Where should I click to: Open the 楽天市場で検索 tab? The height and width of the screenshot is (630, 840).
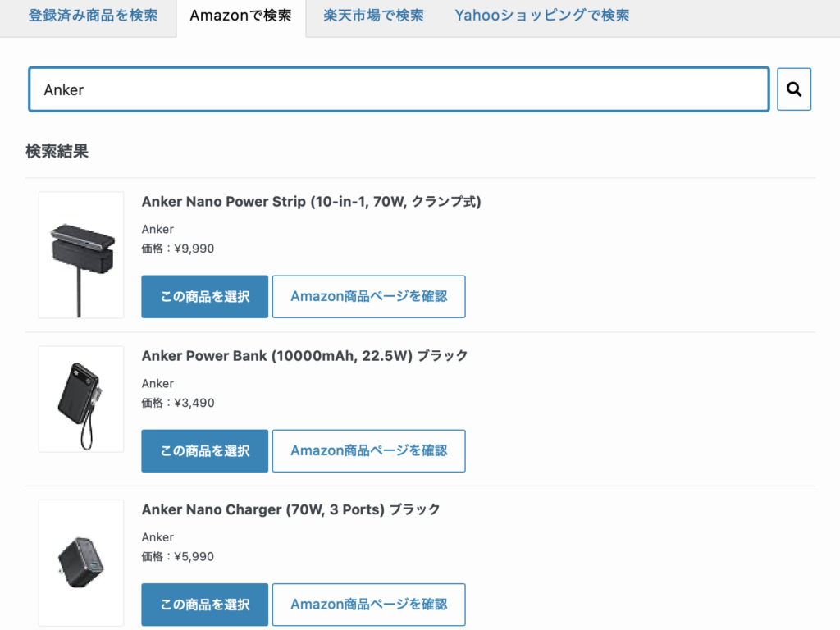pyautogui.click(x=373, y=16)
